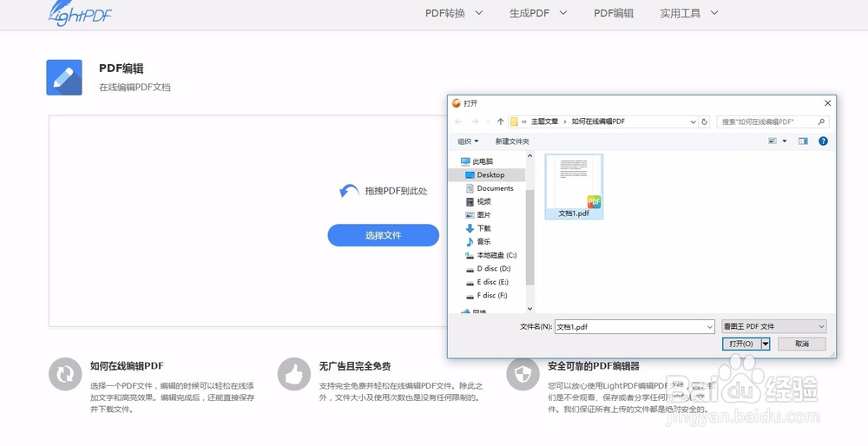Click 如何在线编辑PDF in the address path
Image resolution: width=868 pixels, height=446 pixels.
598,121
